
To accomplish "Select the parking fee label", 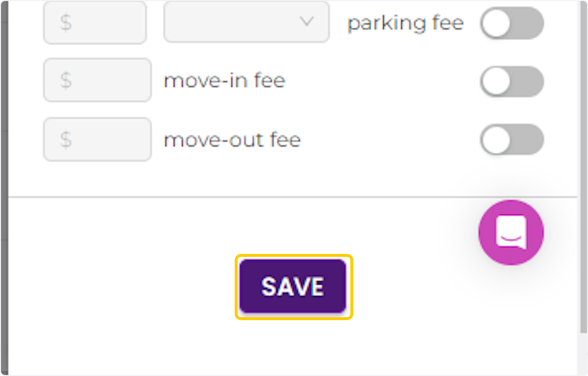I will pyautogui.click(x=405, y=23).
